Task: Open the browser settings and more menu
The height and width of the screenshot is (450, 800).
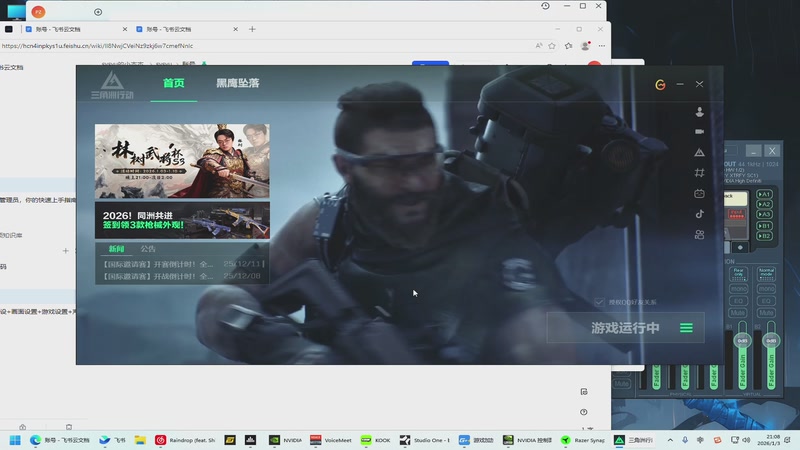Action: tap(602, 46)
